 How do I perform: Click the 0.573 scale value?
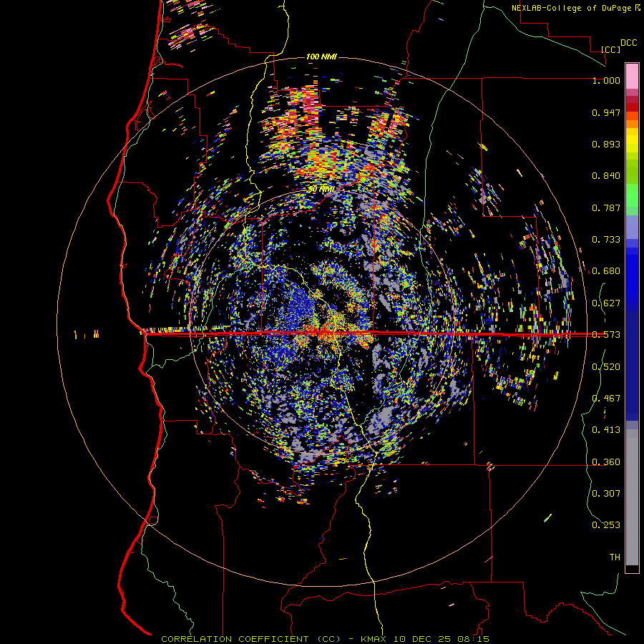coord(606,335)
